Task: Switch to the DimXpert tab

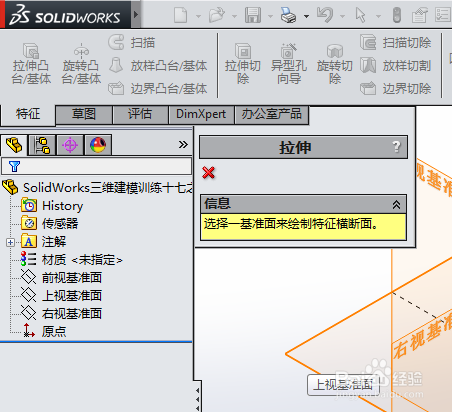Action: (x=201, y=114)
